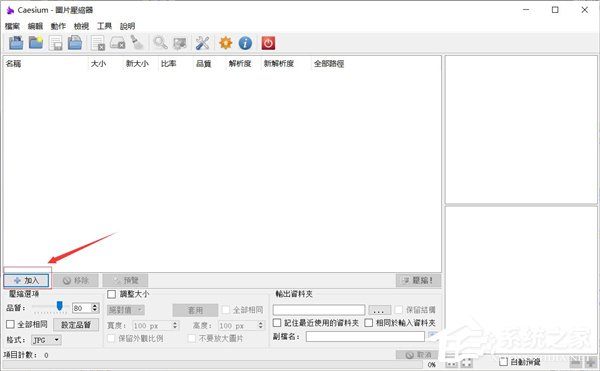The width and height of the screenshot is (600, 371).
Task: Open the 工具 menu
Action: 104,26
